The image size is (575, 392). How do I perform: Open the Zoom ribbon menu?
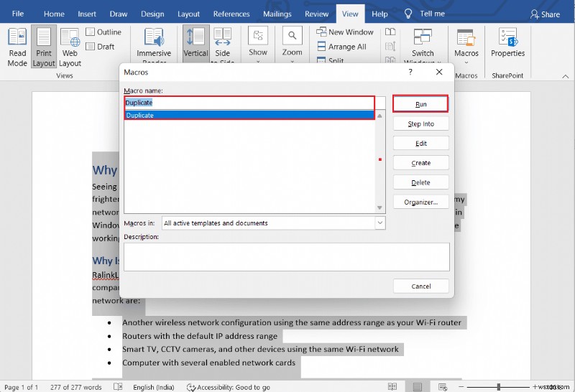tap(292, 45)
